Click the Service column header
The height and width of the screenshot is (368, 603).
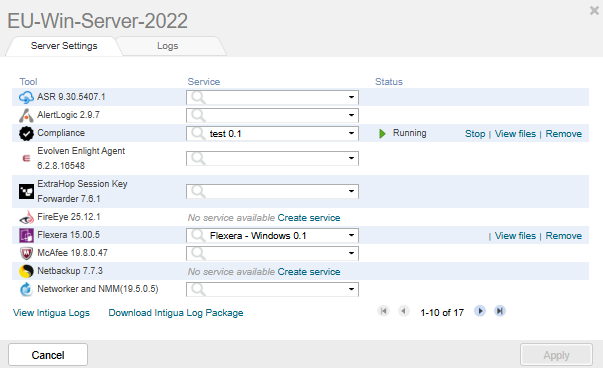point(203,82)
